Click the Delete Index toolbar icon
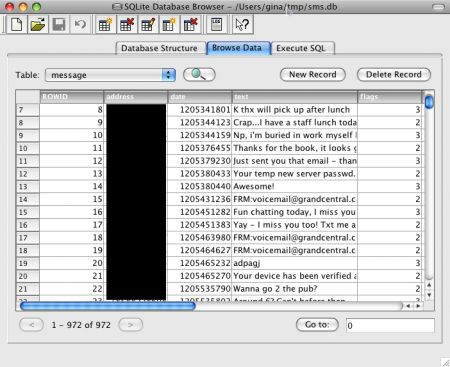 [x=190, y=25]
